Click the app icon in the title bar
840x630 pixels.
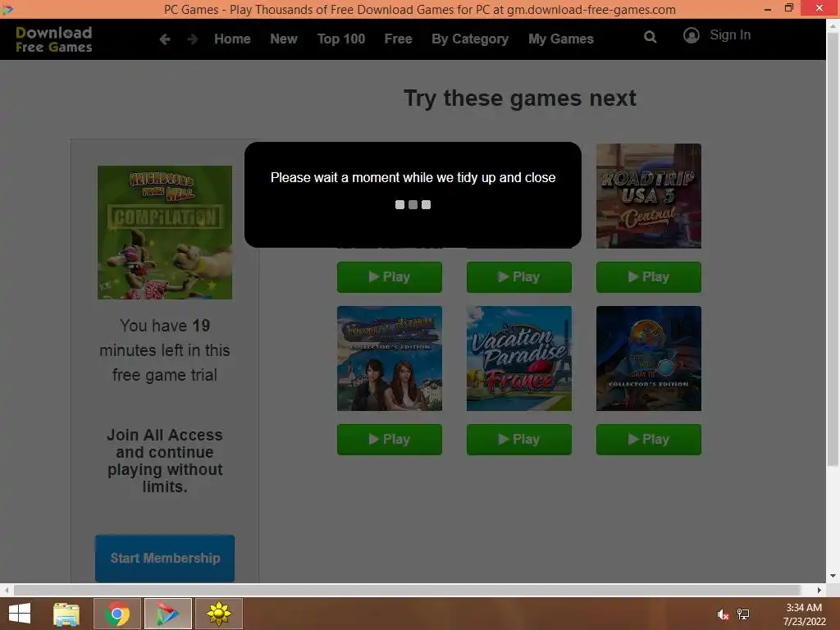(7, 9)
